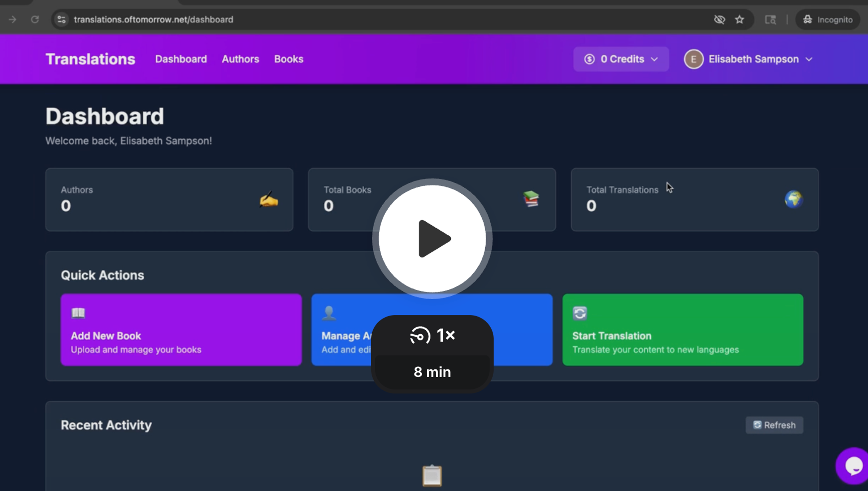Refresh the Recent Activity list

pos(774,425)
